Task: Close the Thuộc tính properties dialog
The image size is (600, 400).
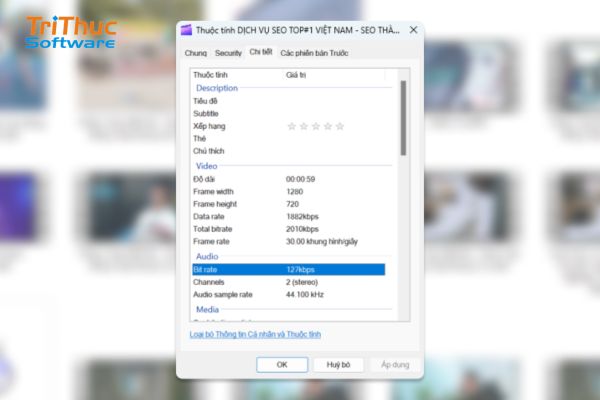Action: (x=413, y=30)
